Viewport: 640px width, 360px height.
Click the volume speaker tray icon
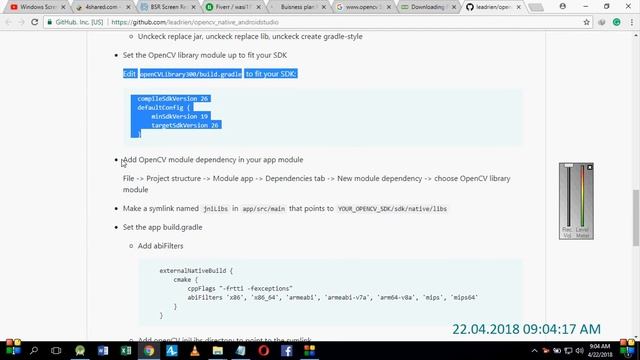click(x=580, y=351)
